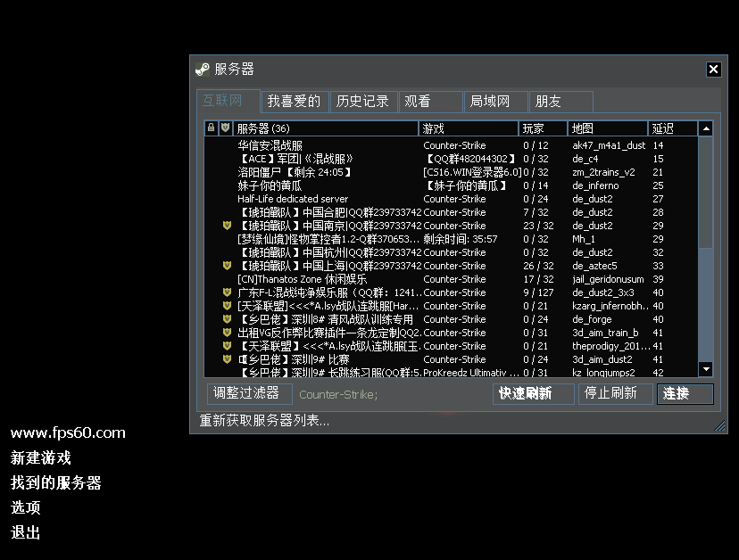The image size is (739, 560).
Task: Sort by 服务器 (36) column header
Action: 326,128
